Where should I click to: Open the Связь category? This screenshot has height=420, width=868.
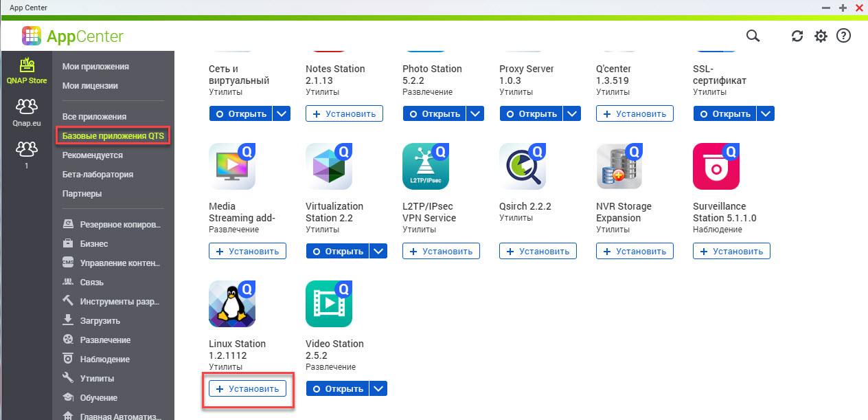pos(83,282)
